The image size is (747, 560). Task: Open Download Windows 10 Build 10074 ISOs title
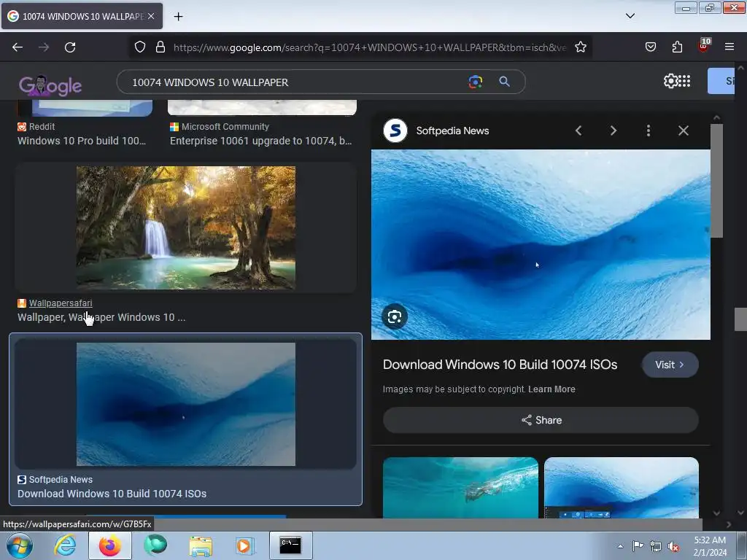coord(500,365)
